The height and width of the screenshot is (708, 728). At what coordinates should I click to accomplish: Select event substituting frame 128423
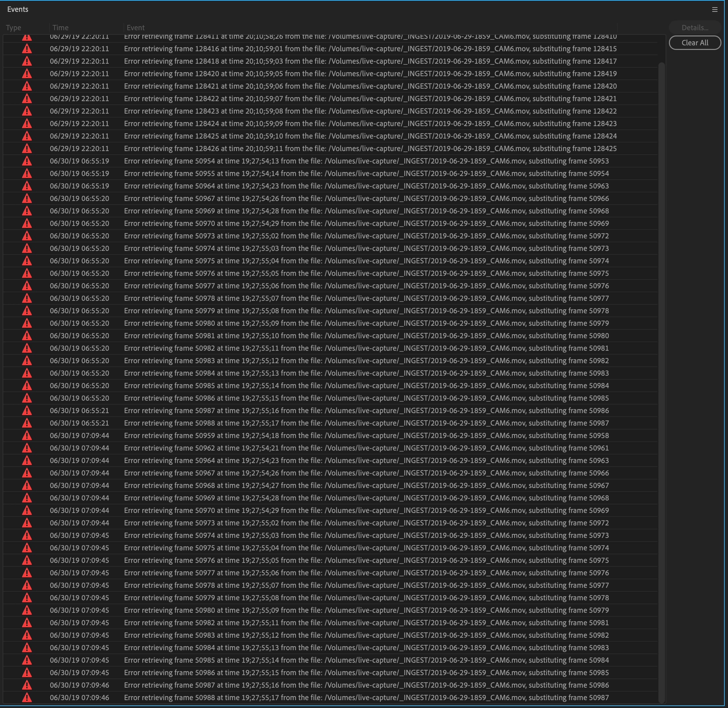[x=370, y=123]
